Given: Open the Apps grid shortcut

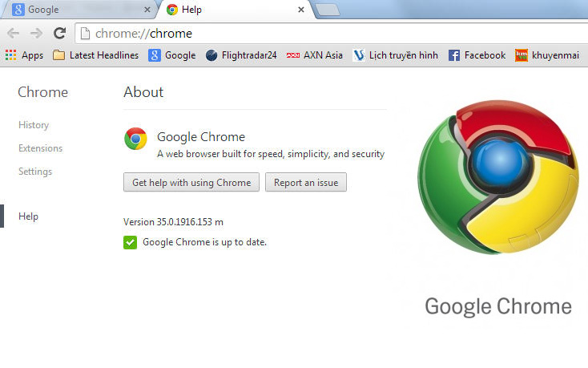Looking at the screenshot, I should [25, 55].
